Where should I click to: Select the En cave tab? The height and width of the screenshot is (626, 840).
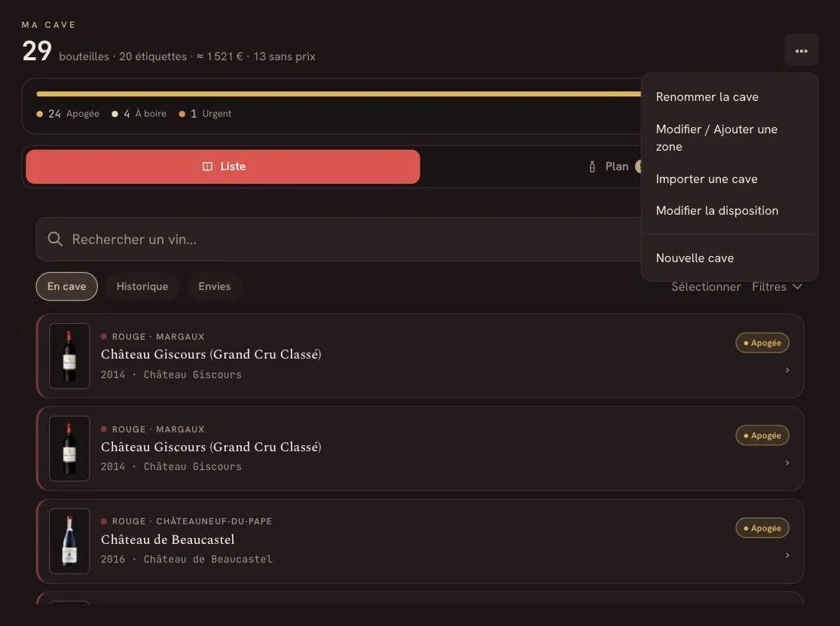(66, 286)
